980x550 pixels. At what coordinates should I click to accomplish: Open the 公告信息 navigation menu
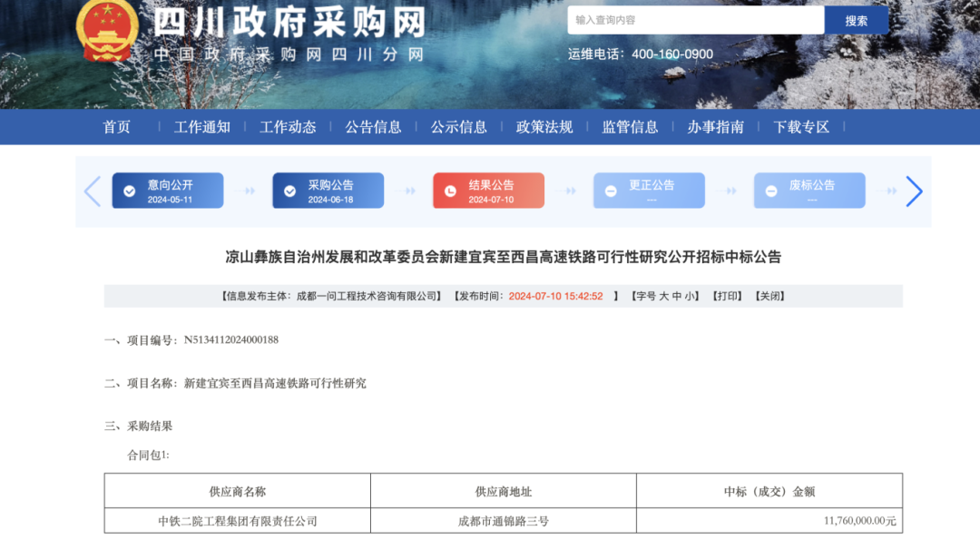[x=373, y=127]
